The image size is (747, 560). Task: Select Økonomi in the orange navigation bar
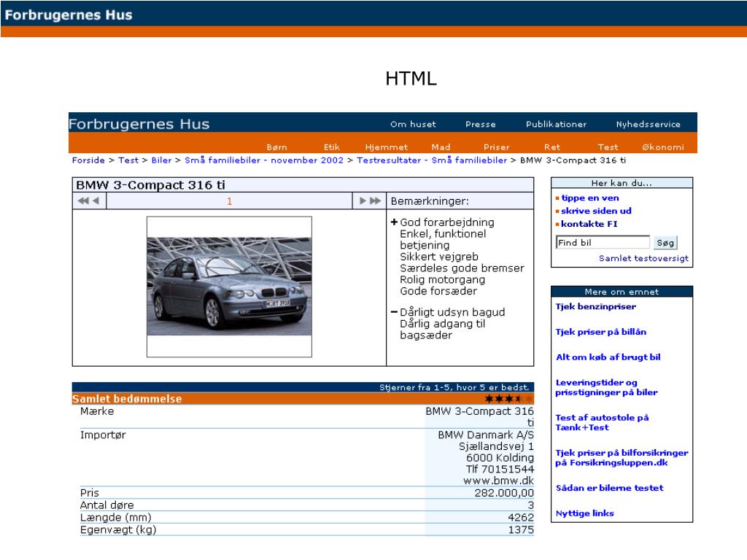(662, 147)
